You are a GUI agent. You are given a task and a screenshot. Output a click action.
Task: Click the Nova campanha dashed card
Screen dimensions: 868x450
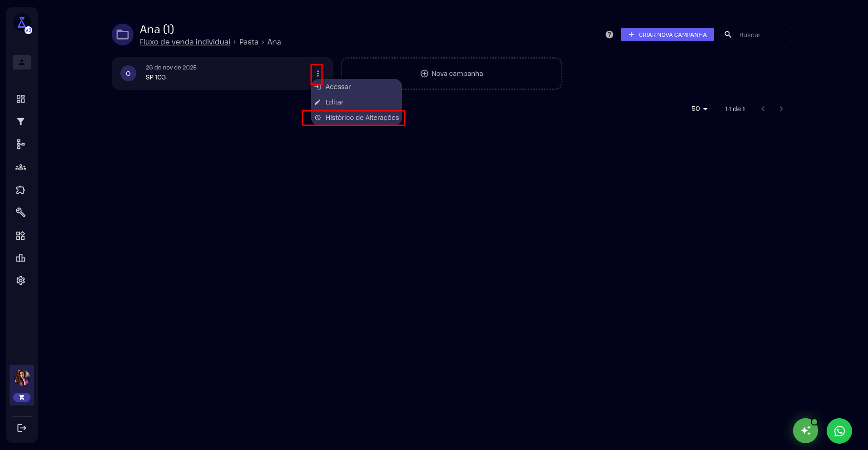(451, 74)
